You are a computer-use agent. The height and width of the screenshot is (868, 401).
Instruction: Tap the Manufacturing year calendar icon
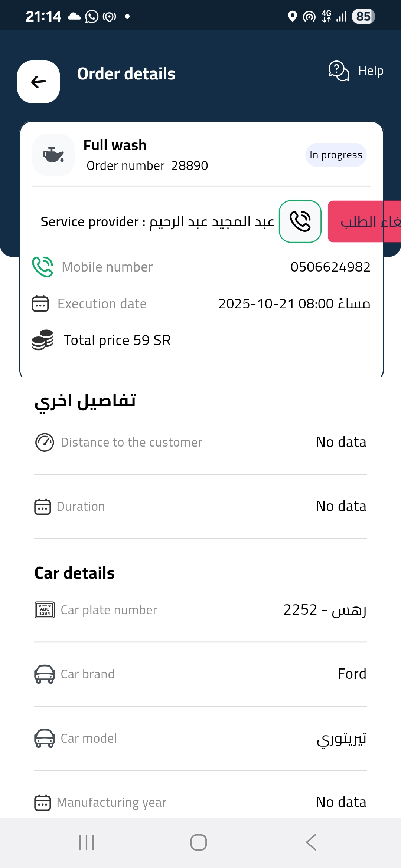point(42,802)
